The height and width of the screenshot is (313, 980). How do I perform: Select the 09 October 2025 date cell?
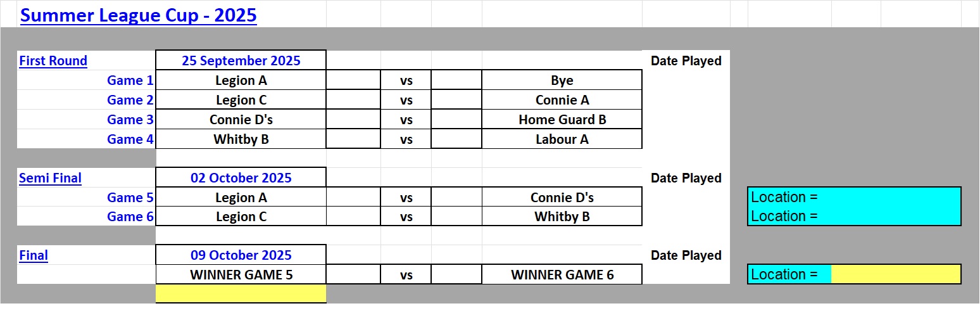[241, 255]
